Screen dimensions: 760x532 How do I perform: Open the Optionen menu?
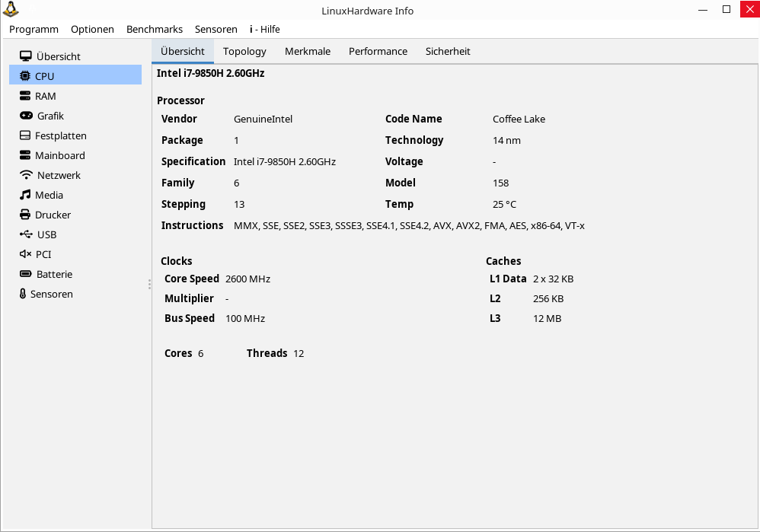(x=93, y=29)
